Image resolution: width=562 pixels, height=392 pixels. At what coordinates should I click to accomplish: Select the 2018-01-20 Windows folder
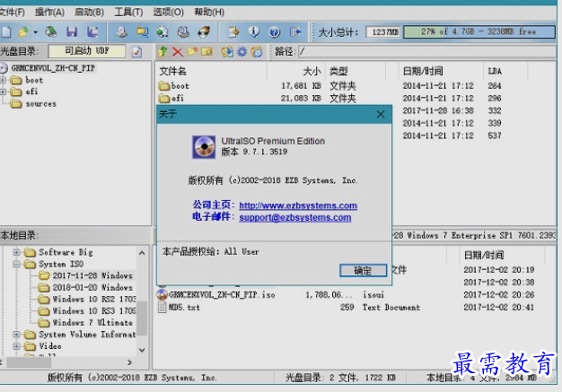coord(92,287)
